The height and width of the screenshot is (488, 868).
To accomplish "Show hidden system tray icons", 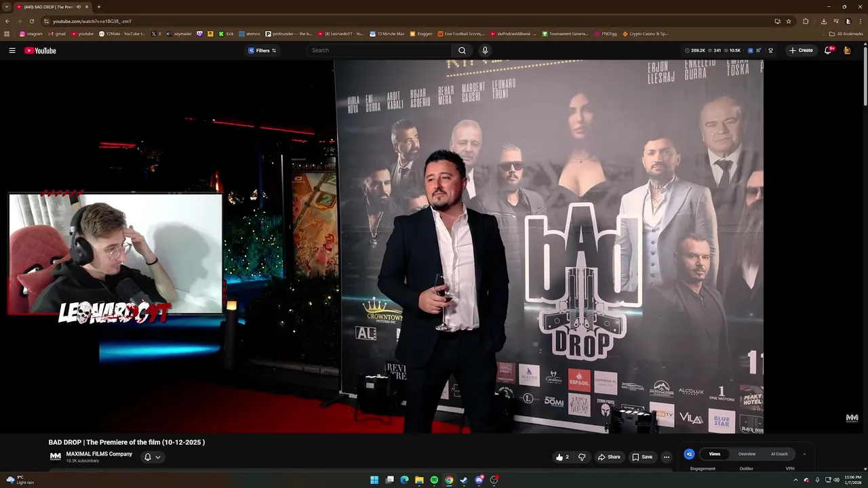I will tap(795, 480).
